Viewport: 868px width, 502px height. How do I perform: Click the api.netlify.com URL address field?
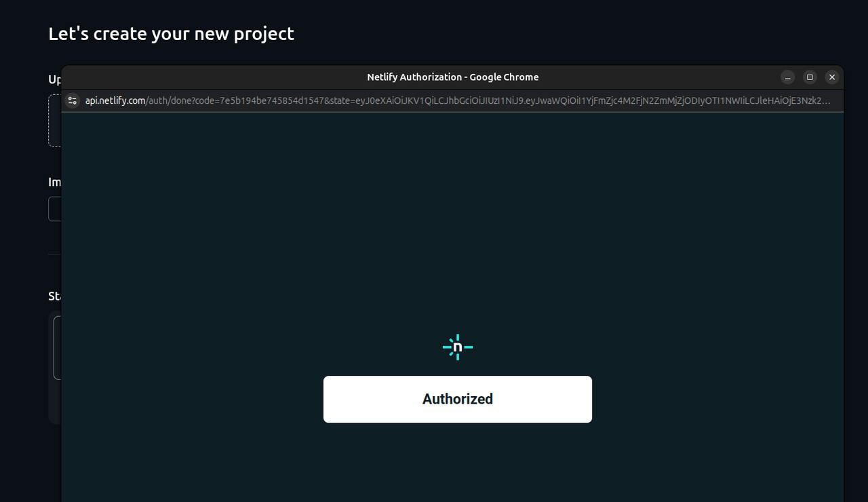pyautogui.click(x=458, y=101)
